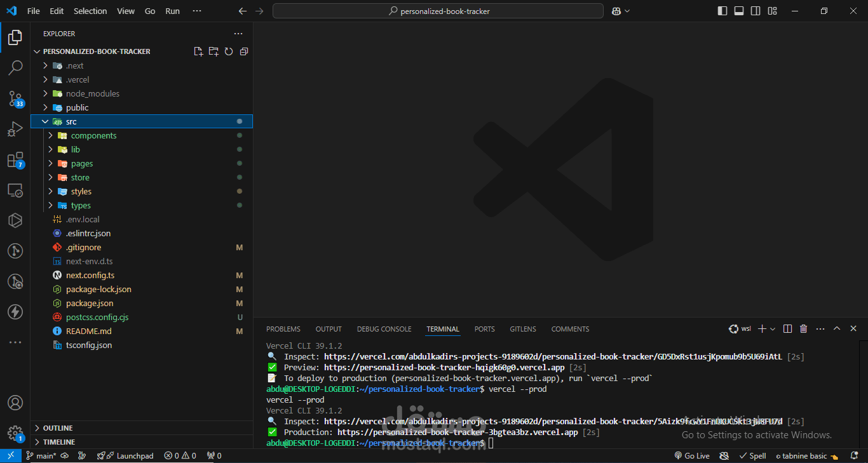This screenshot has height=463, width=868.
Task: Customize layout icon in title bar
Action: tap(772, 11)
